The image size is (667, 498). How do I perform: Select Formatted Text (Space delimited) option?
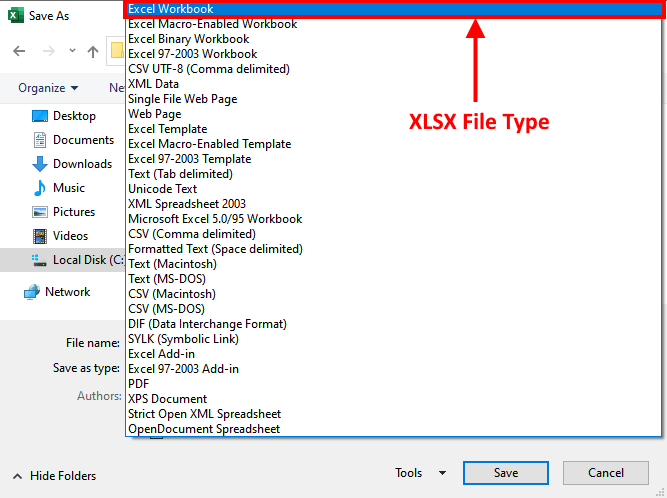(x=394, y=249)
